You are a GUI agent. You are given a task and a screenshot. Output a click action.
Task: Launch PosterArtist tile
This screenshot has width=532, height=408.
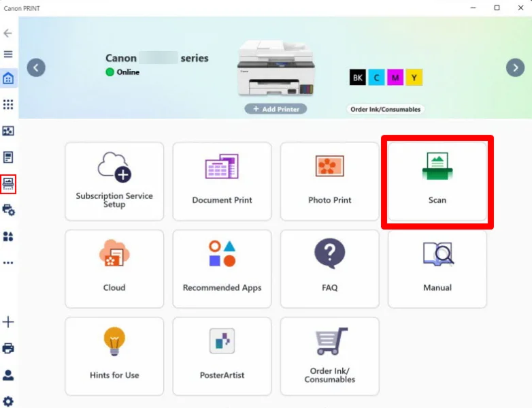click(222, 356)
